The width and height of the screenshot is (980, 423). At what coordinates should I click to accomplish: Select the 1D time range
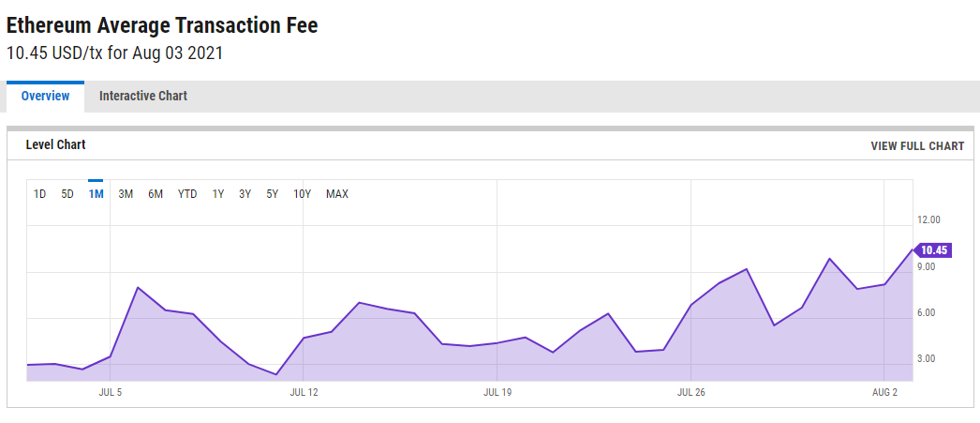point(40,194)
